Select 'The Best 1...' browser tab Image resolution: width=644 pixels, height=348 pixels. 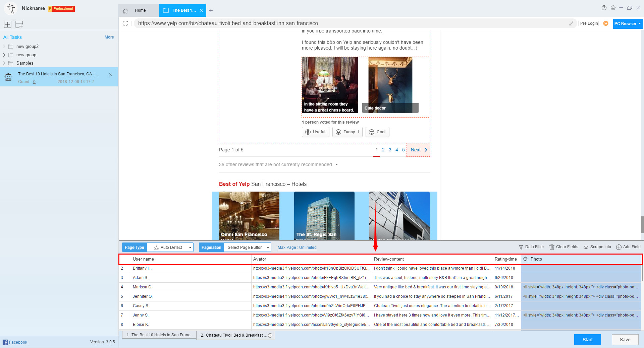coord(183,10)
